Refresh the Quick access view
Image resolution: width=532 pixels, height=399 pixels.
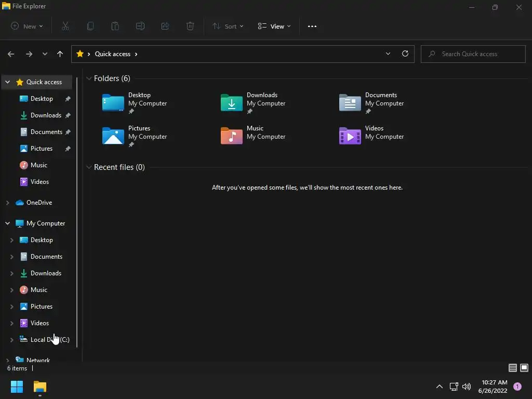[x=405, y=54]
